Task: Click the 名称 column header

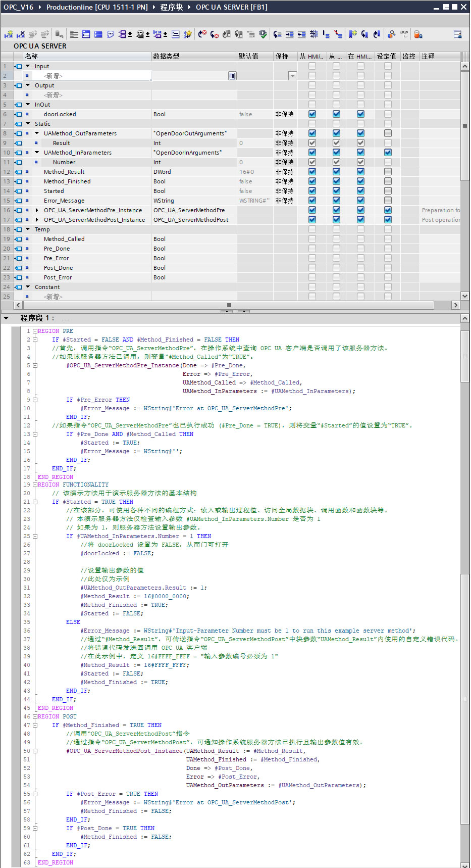Action: coord(31,56)
